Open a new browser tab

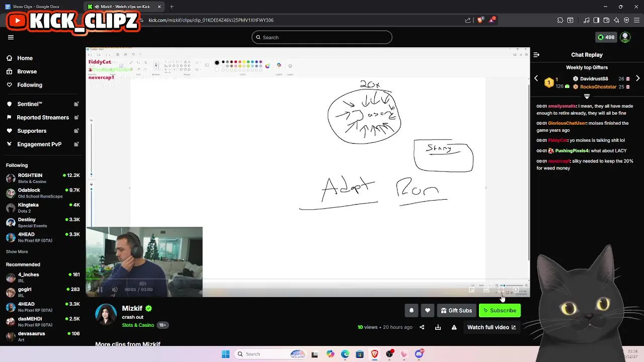click(x=172, y=7)
